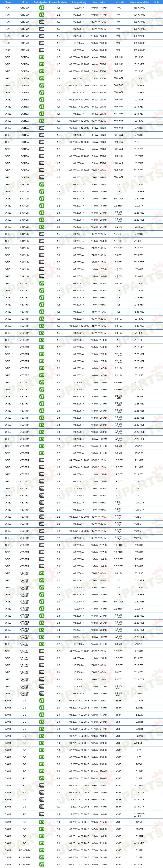Screen dimensions: 163x868
Task: Click power value 100kW / 136KM
Action: pos(99,43)
